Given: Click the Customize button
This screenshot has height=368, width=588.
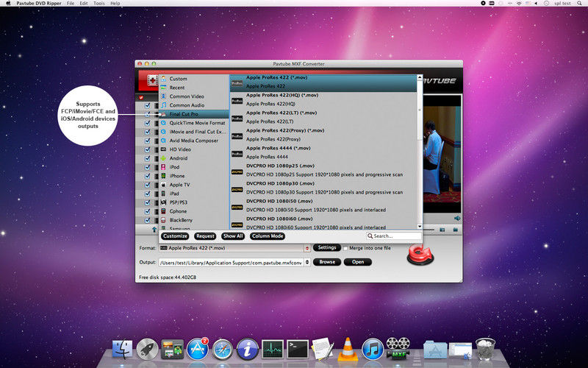Looking at the screenshot, I should [x=175, y=236].
